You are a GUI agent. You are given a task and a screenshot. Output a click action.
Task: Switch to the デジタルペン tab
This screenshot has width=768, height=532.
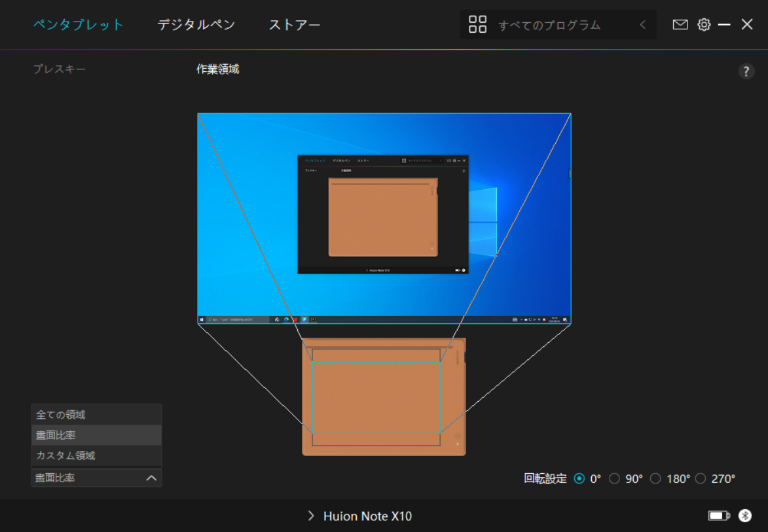pos(195,24)
